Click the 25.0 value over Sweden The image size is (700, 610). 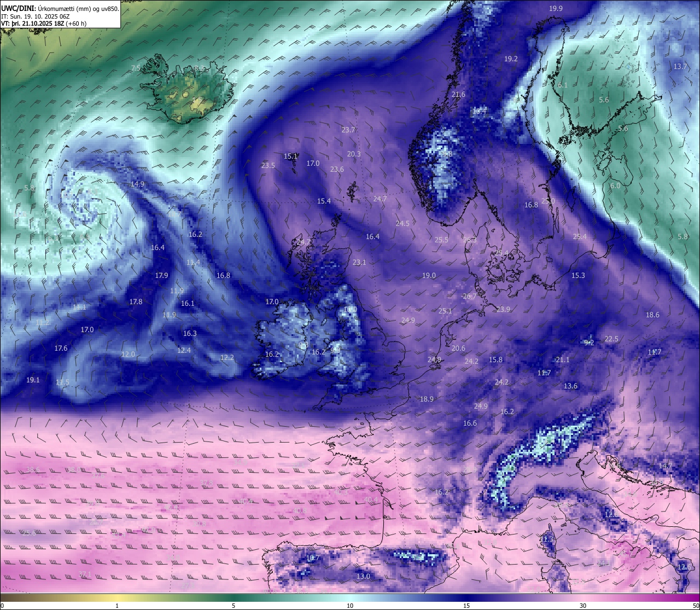548,201
